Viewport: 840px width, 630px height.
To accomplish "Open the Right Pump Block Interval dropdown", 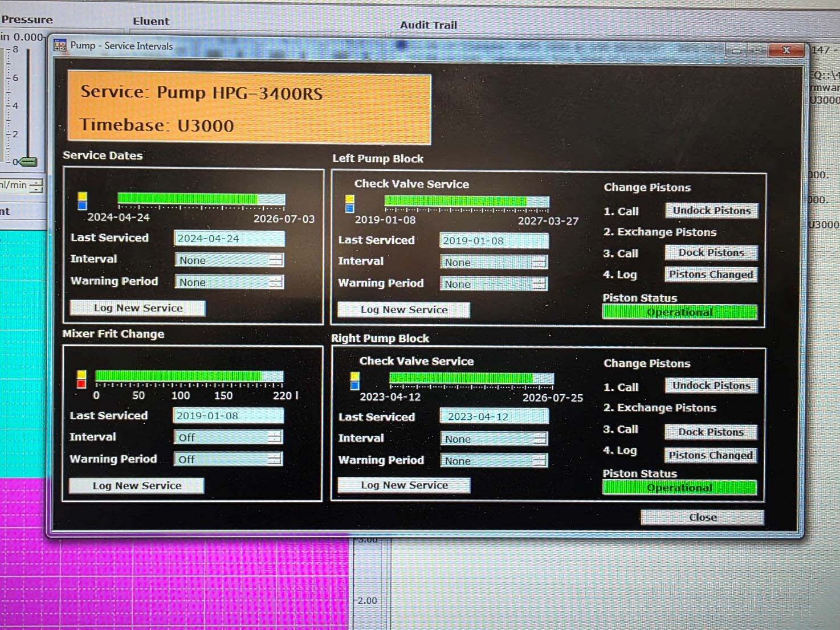I will coord(494,439).
